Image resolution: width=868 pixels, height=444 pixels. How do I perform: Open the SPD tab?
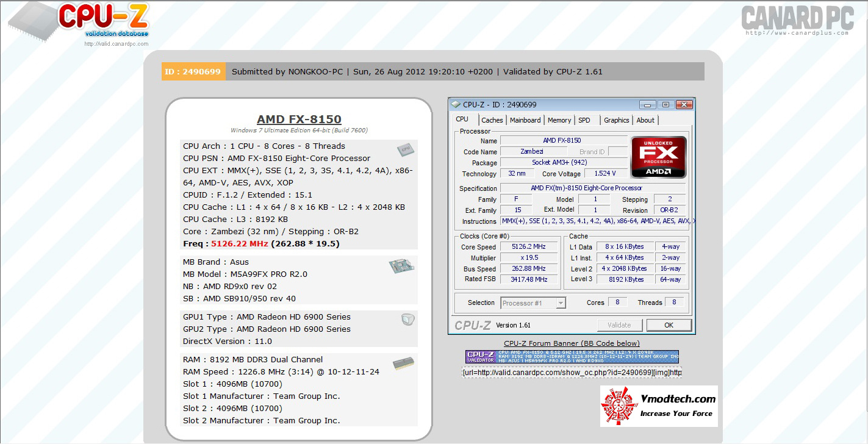coord(584,120)
